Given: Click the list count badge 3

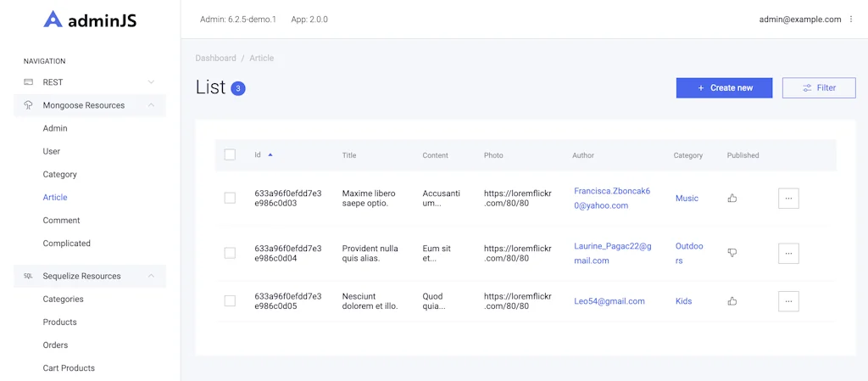Looking at the screenshot, I should tap(238, 88).
